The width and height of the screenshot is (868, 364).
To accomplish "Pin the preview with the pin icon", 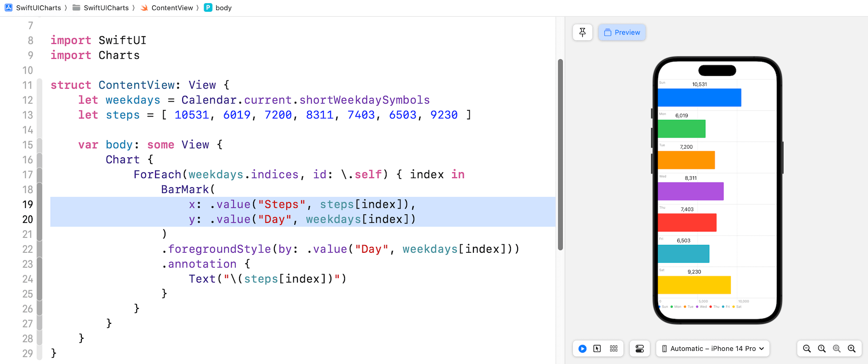I will (x=582, y=32).
